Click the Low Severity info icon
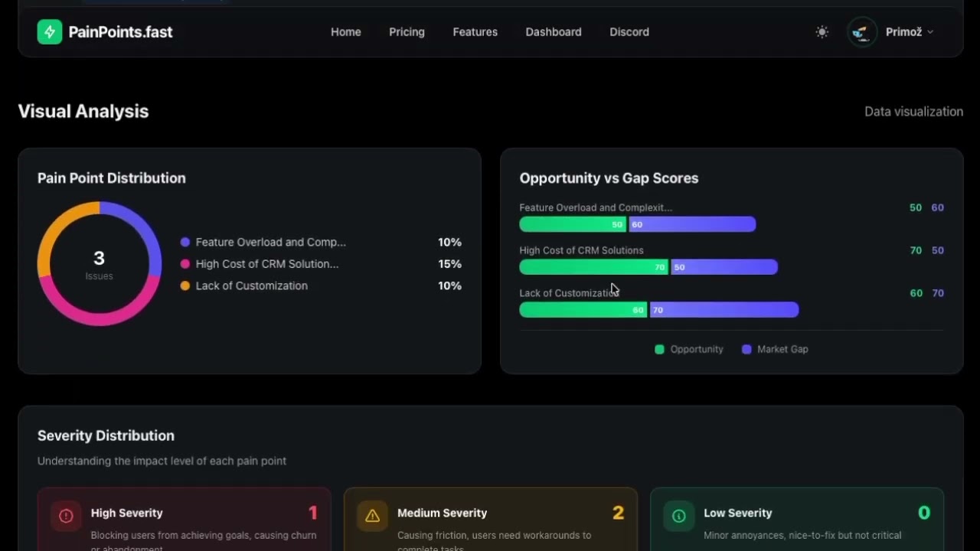Image resolution: width=980 pixels, height=551 pixels. (x=679, y=516)
